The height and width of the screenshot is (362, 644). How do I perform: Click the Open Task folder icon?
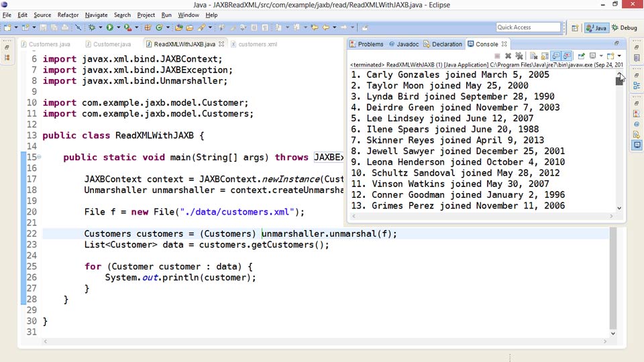click(190, 27)
